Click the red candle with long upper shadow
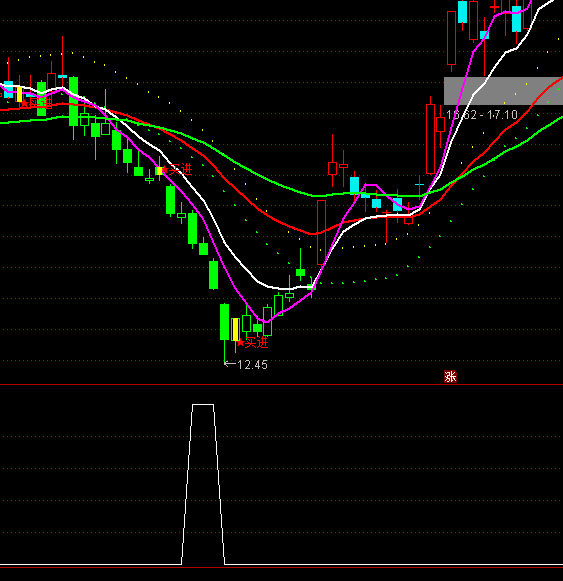This screenshot has height=581, width=563. (332, 168)
